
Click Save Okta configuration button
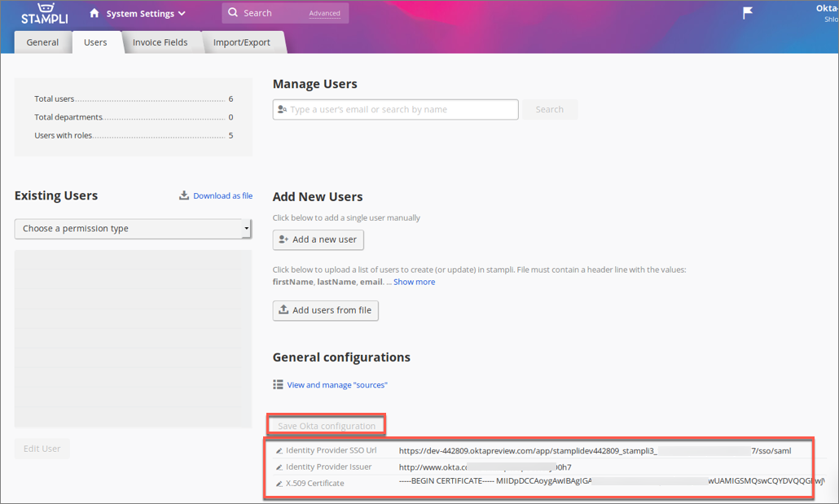tap(327, 426)
